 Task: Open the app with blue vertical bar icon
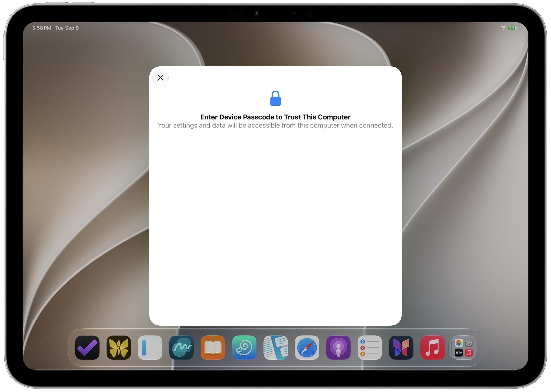pos(150,348)
